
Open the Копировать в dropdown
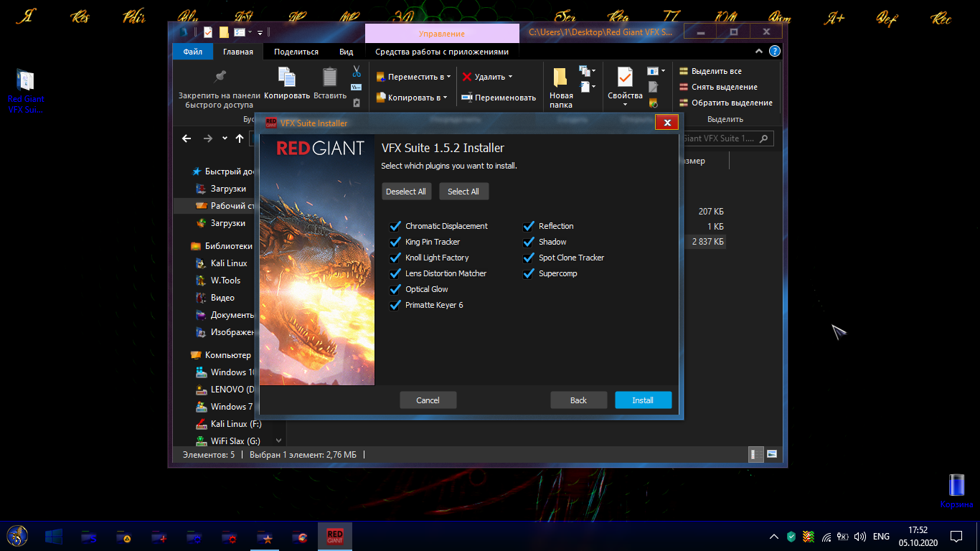click(x=412, y=98)
